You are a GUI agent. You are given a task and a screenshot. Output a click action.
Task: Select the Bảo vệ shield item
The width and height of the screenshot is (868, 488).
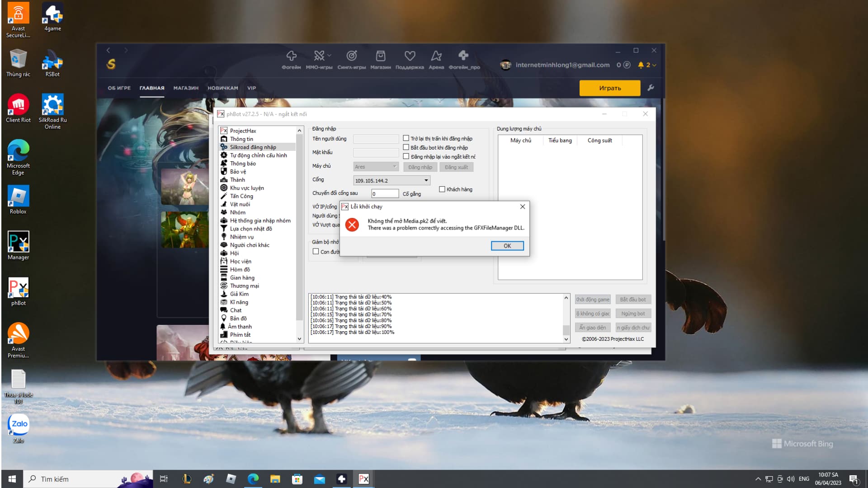click(x=238, y=172)
